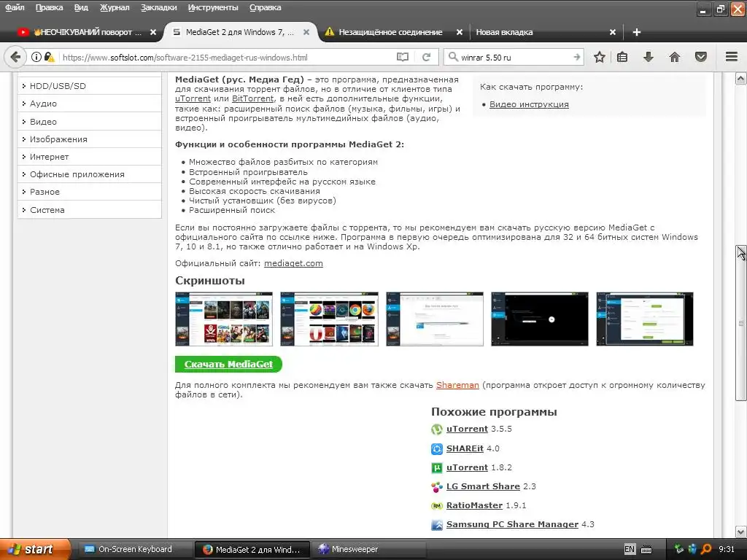This screenshot has width=747, height=560.
Task: Click the LG Smart Share icon
Action: click(437, 486)
